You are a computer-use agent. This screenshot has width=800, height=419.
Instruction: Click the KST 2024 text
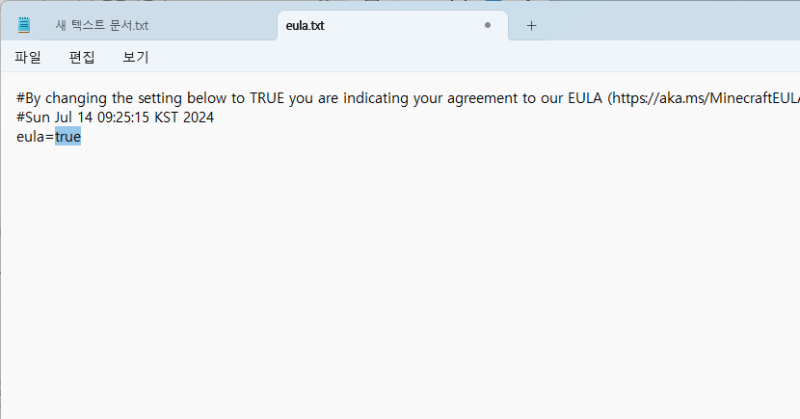pos(184,117)
